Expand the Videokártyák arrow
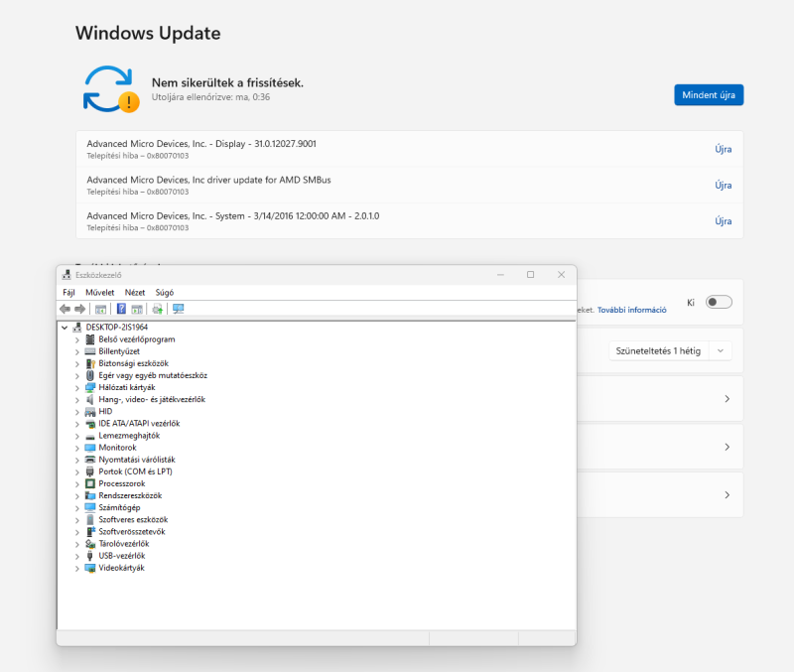The height and width of the screenshot is (672, 794). click(x=77, y=568)
